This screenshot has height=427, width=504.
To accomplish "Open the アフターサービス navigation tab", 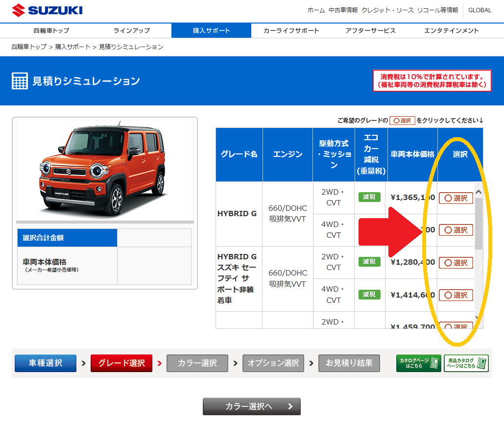I will click(x=371, y=30).
